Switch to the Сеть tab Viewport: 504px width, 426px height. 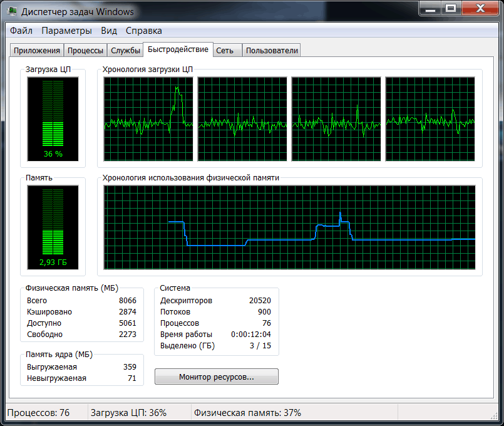pyautogui.click(x=227, y=51)
